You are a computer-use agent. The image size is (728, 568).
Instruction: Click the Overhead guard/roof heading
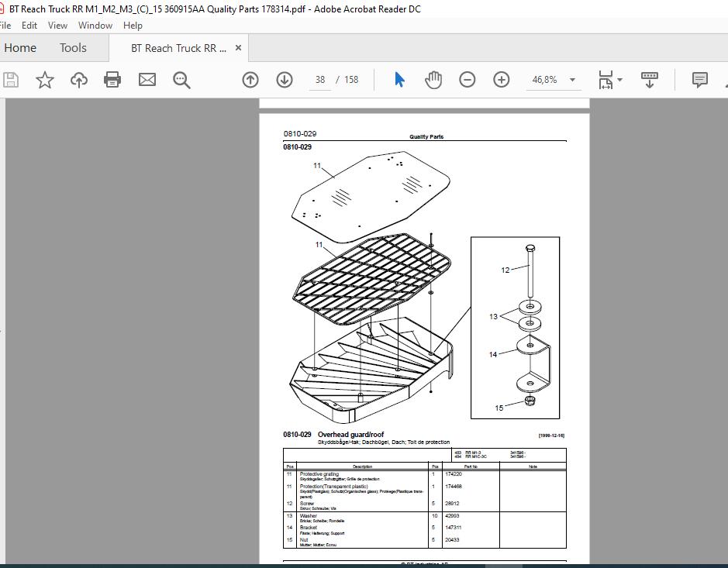click(x=350, y=435)
